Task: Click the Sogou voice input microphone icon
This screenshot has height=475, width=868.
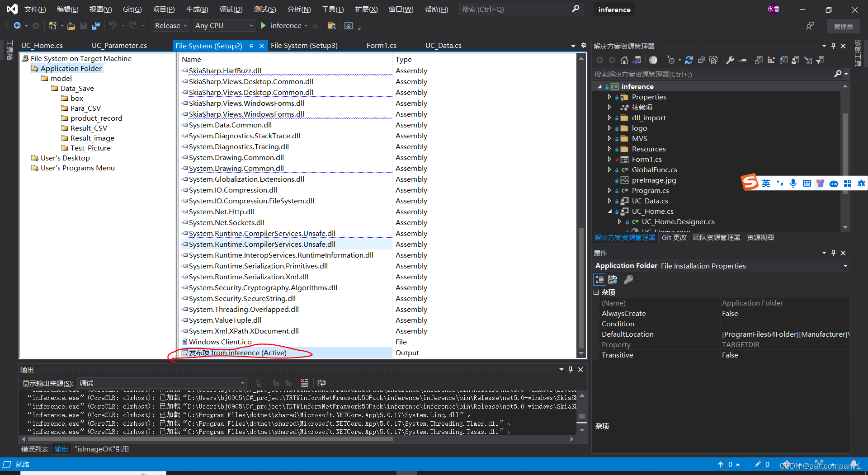Action: tap(793, 183)
